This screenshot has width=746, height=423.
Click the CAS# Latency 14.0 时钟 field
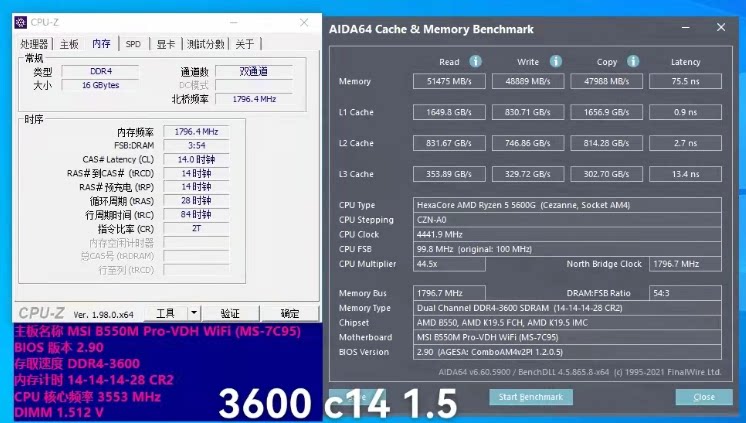(x=196, y=159)
